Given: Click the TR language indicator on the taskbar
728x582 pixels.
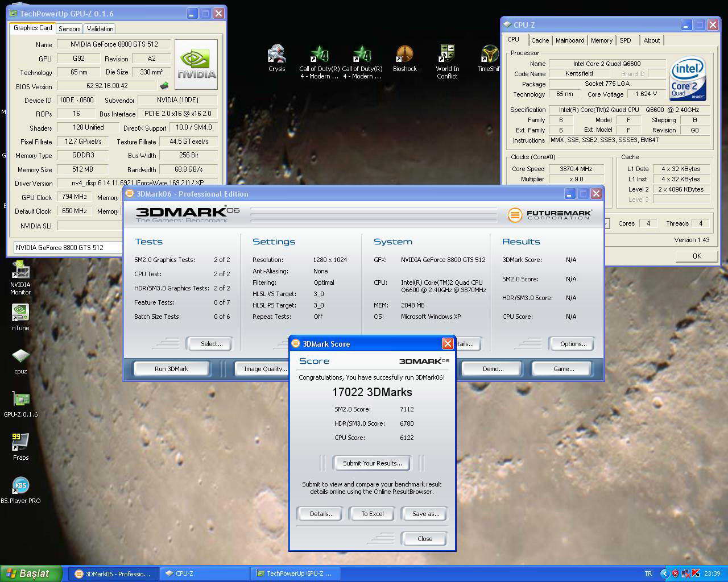Looking at the screenshot, I should point(648,573).
